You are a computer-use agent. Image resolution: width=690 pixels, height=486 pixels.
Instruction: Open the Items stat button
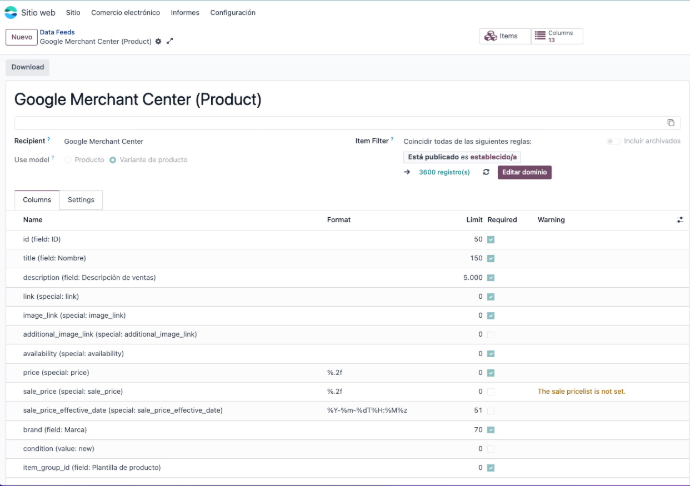point(503,36)
